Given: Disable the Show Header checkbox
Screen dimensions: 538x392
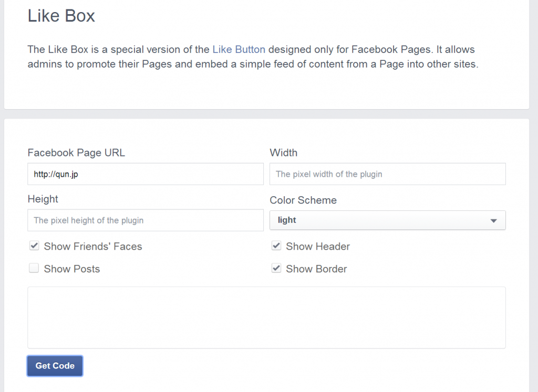Looking at the screenshot, I should [276, 246].
